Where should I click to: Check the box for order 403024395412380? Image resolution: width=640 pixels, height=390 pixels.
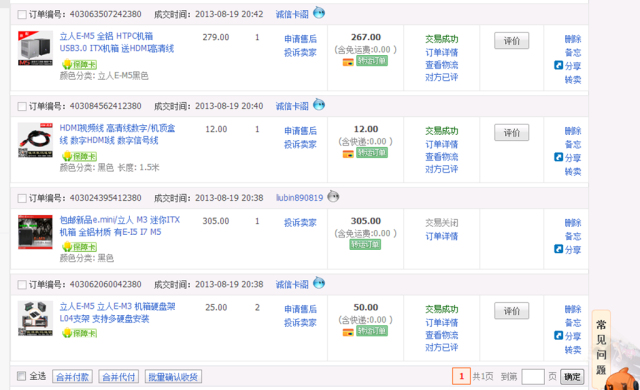(x=22, y=198)
